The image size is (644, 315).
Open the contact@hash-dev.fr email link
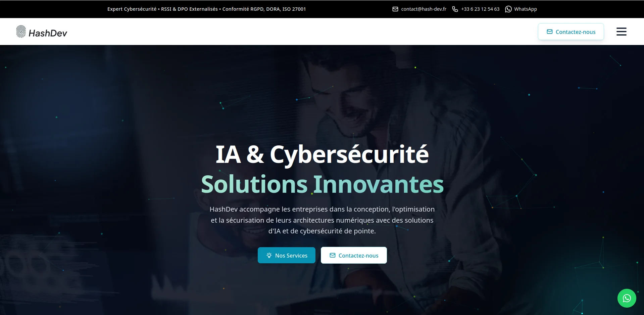point(424,9)
